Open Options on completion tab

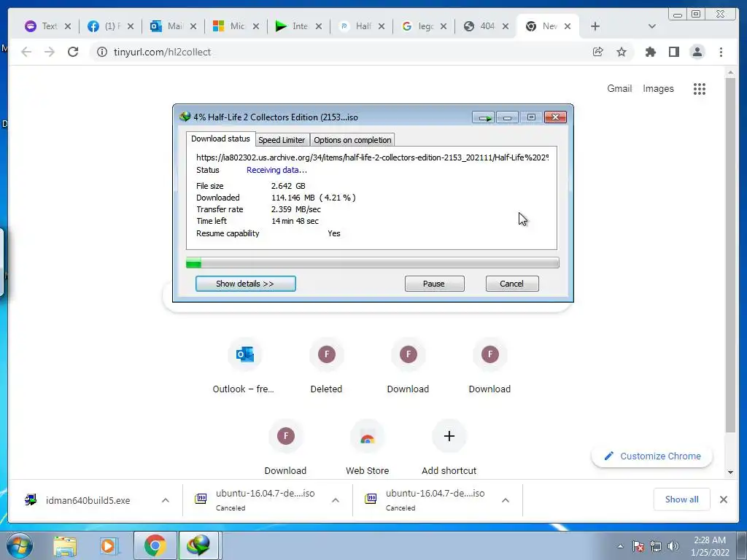[x=352, y=140]
